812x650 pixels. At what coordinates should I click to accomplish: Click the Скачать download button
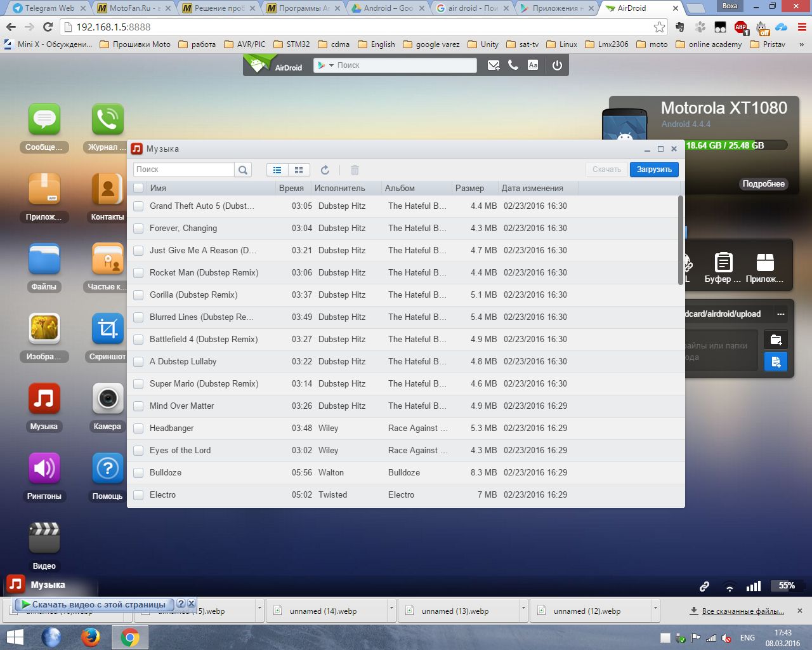[x=606, y=169]
